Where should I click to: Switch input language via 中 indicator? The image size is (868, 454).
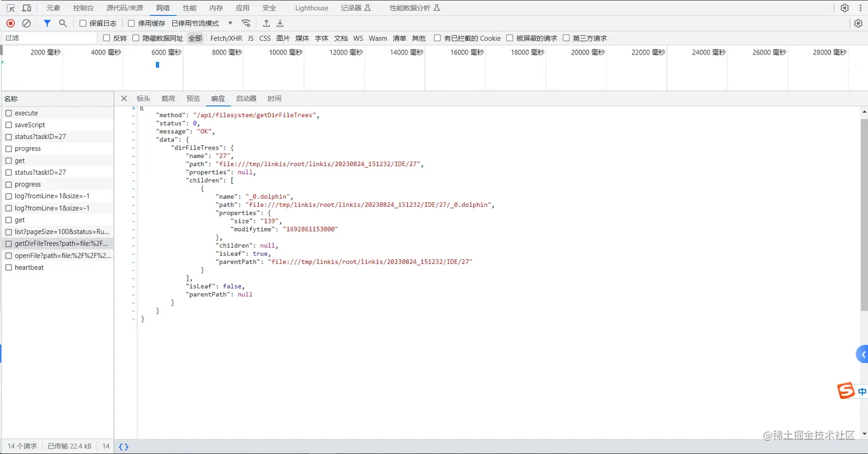click(x=862, y=392)
